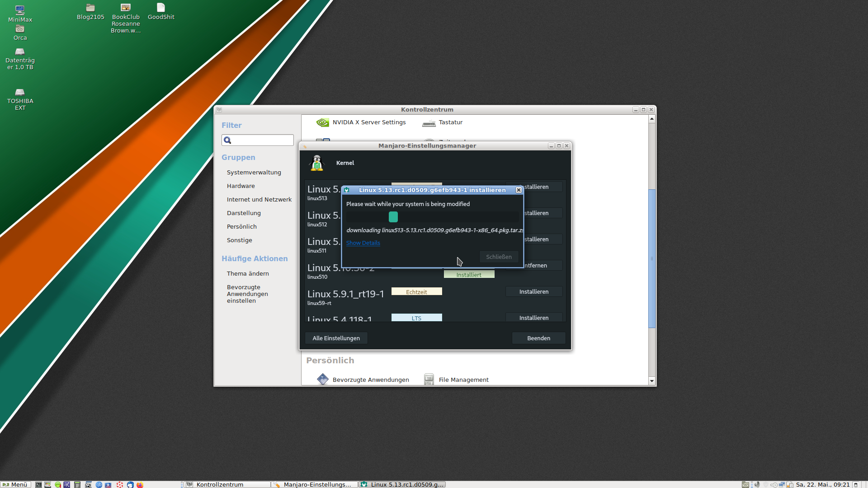The image size is (868, 488).
Task: Click the Bevorzugte Anwendungen icon in Kontrollzentrum
Action: 322,379
